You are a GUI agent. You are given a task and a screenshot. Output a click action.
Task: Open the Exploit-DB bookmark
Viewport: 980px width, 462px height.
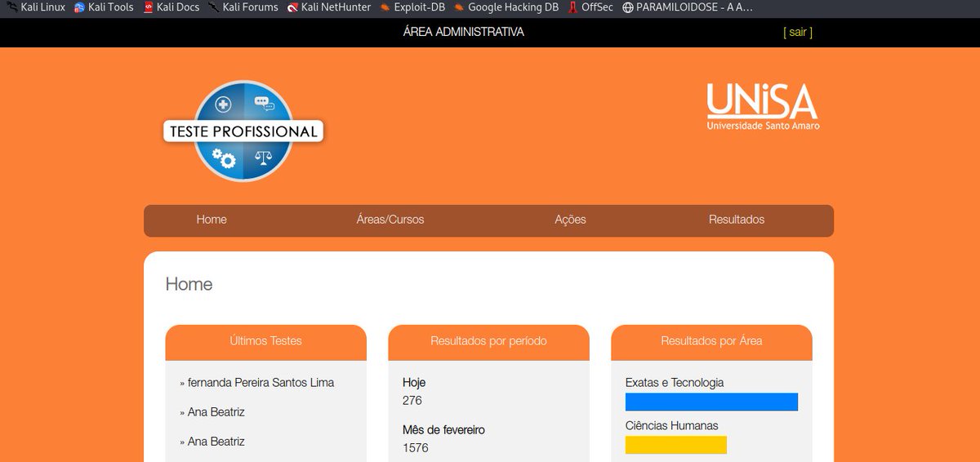click(x=412, y=7)
